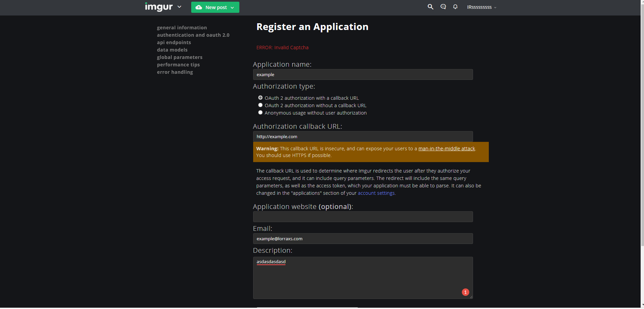The image size is (644, 309).
Task: Open error handling section
Action: tap(175, 72)
